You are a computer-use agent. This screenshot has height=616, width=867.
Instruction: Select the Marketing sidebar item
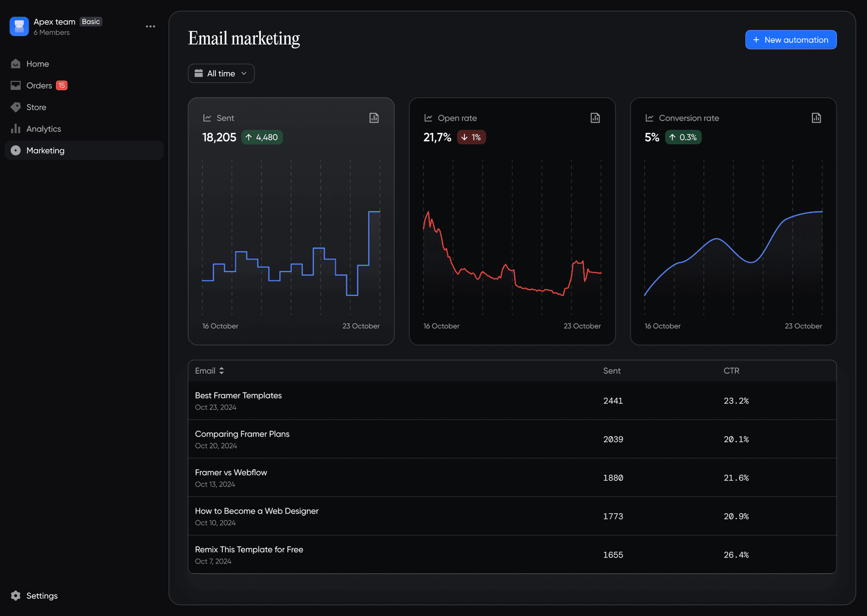(x=45, y=151)
